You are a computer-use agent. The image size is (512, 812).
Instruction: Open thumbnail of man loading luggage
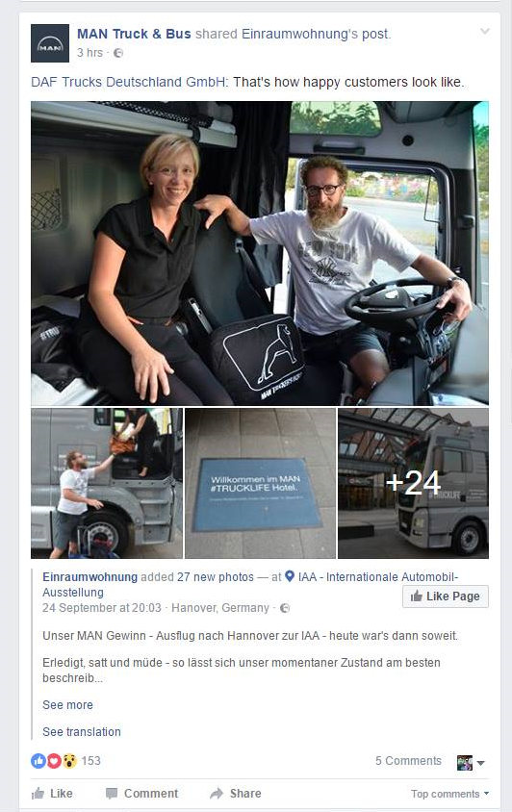(107, 483)
